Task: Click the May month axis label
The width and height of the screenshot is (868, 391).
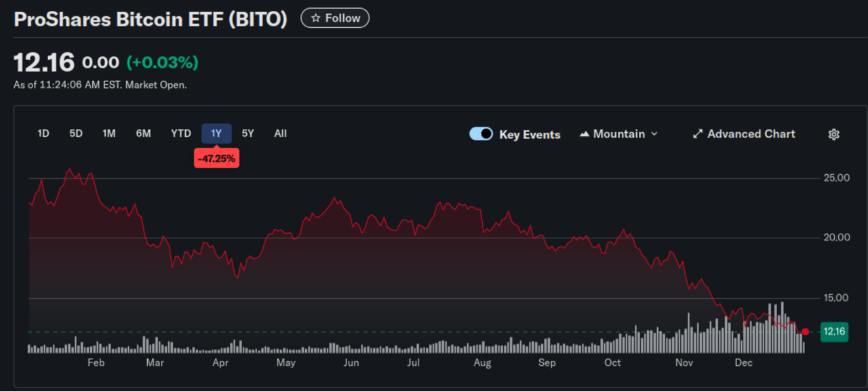Action: [x=285, y=363]
